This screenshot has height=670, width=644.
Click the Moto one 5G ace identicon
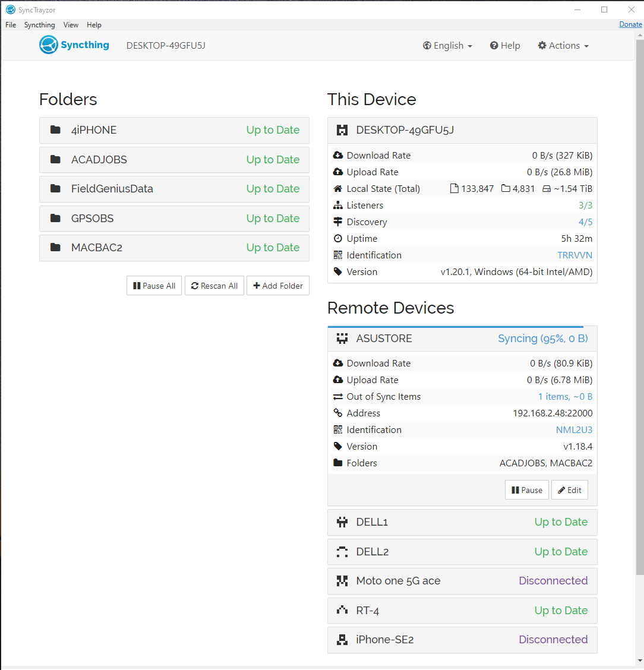[x=342, y=581]
